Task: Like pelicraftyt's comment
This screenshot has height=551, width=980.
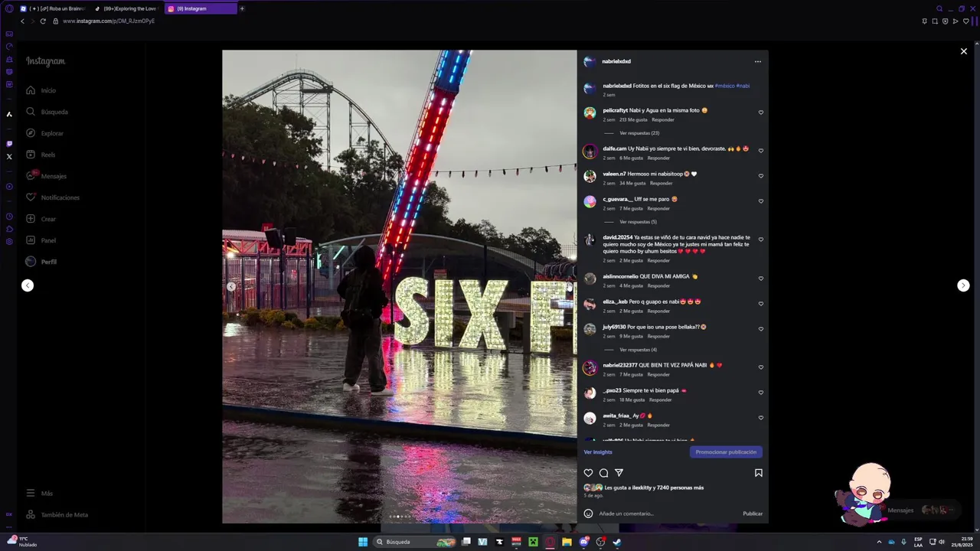Action: [x=761, y=112]
